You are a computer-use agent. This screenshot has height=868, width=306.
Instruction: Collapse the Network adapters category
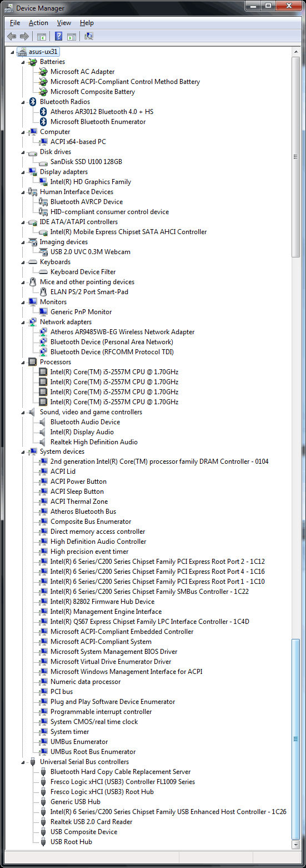tap(23, 323)
